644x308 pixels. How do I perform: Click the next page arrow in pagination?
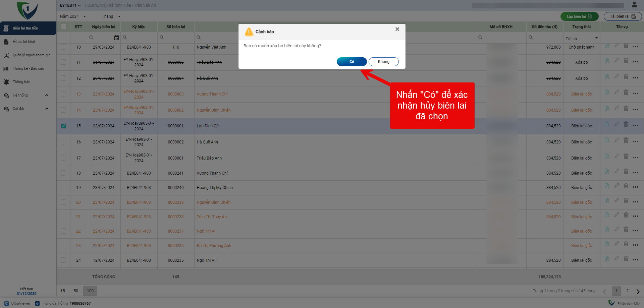point(638,291)
